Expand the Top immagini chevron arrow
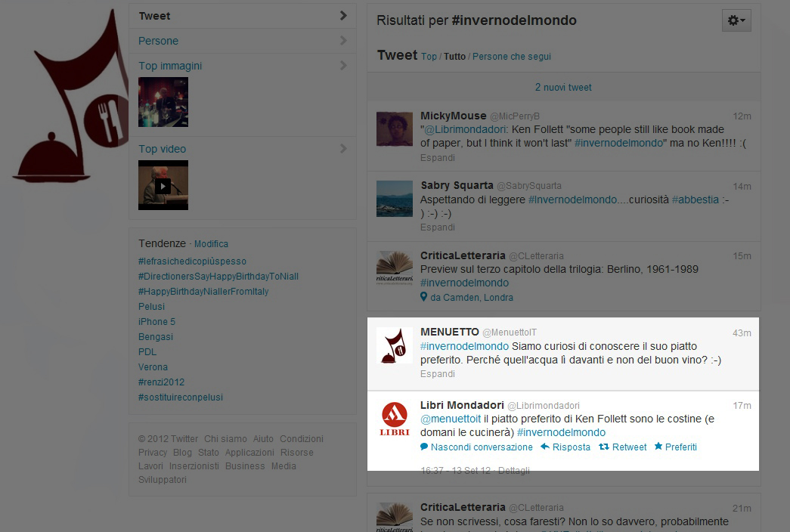Image resolution: width=790 pixels, height=532 pixels. click(343, 66)
